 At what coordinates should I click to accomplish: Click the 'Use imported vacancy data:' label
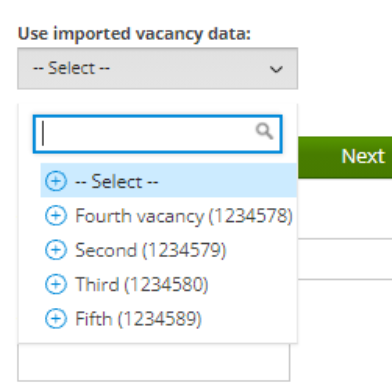pos(134,34)
